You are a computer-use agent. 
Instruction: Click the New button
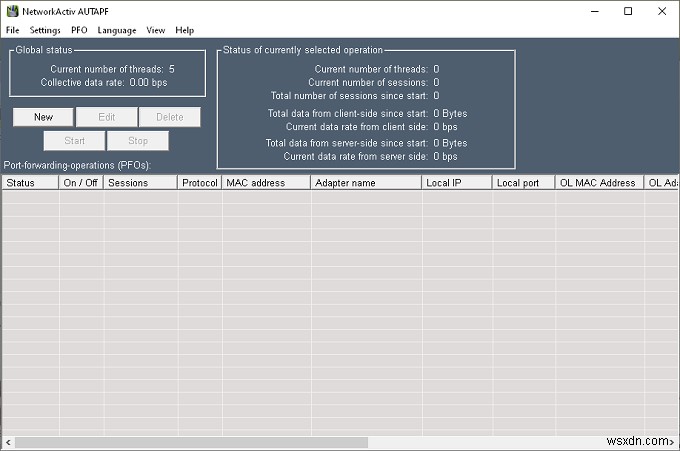tap(43, 117)
